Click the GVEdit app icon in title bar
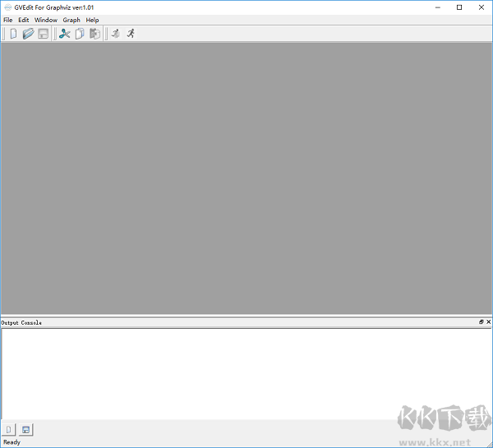 click(8, 7)
